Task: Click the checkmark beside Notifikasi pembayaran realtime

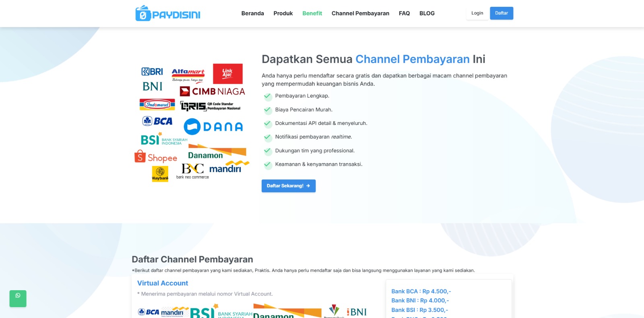Action: pyautogui.click(x=267, y=137)
